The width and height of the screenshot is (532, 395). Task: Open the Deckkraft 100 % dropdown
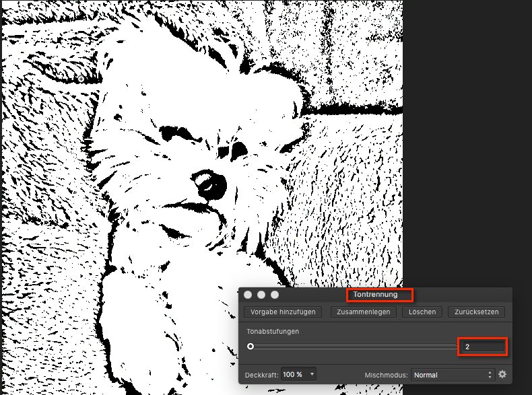[300, 374]
